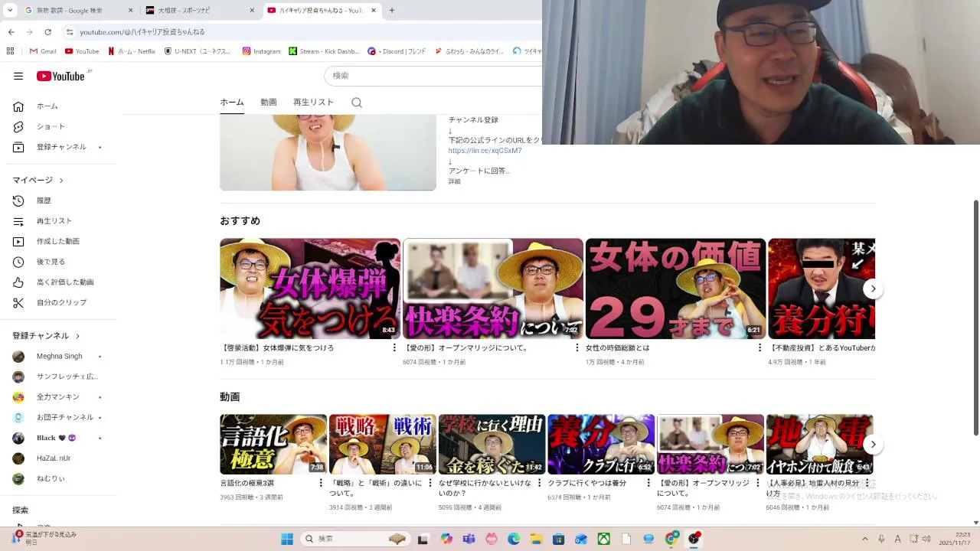Open more options for 言語化の極意3選 video

tap(321, 483)
